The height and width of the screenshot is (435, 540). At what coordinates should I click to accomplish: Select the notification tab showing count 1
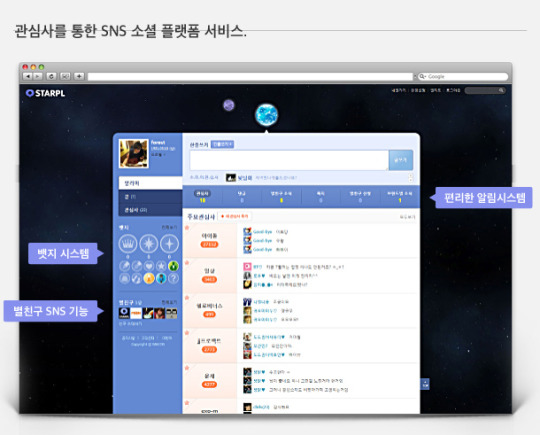pyautogui.click(x=400, y=197)
